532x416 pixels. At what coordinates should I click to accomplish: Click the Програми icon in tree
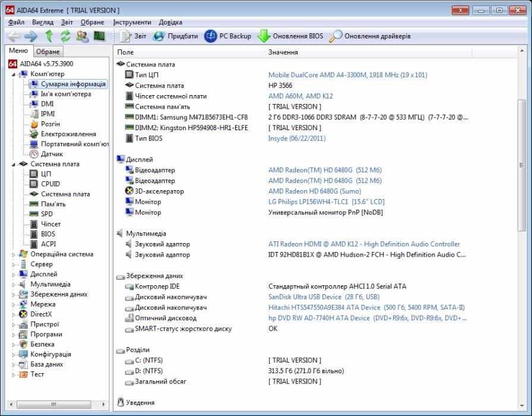(x=23, y=334)
